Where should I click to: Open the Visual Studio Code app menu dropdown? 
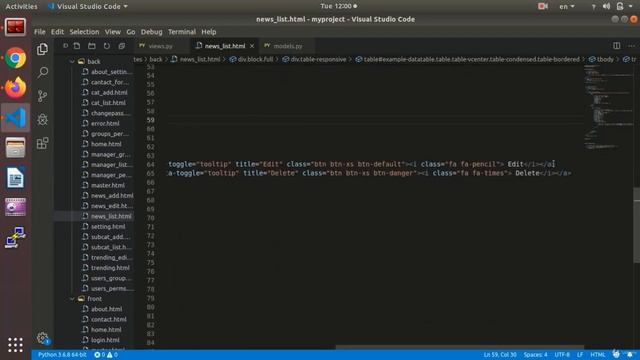click(88, 6)
